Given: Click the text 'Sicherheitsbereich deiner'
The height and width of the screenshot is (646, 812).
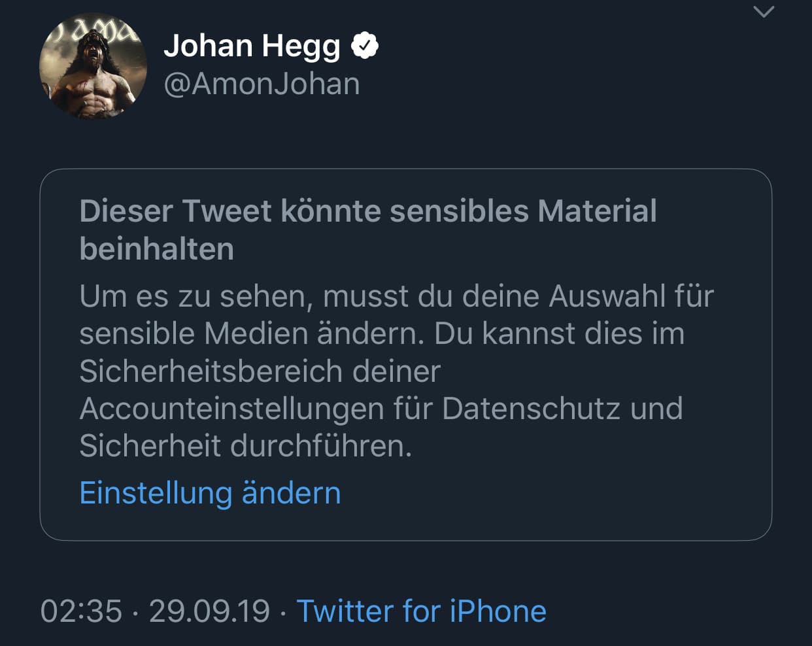Looking at the screenshot, I should [x=260, y=371].
